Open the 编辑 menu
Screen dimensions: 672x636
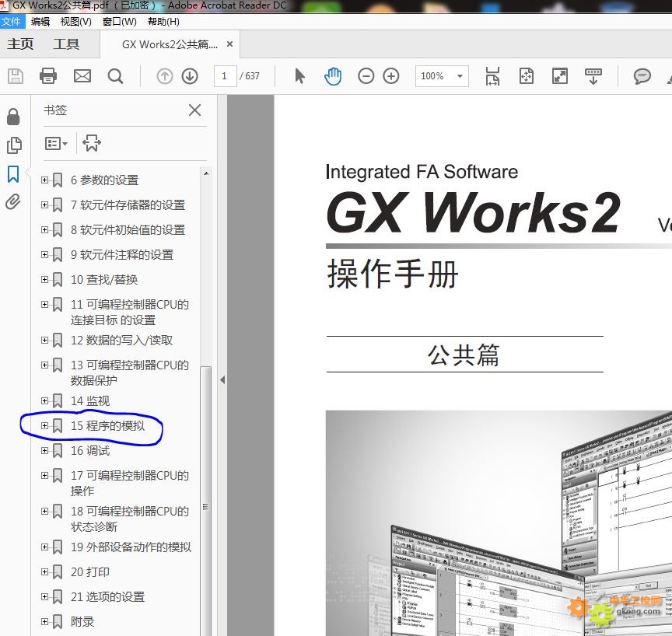40,22
